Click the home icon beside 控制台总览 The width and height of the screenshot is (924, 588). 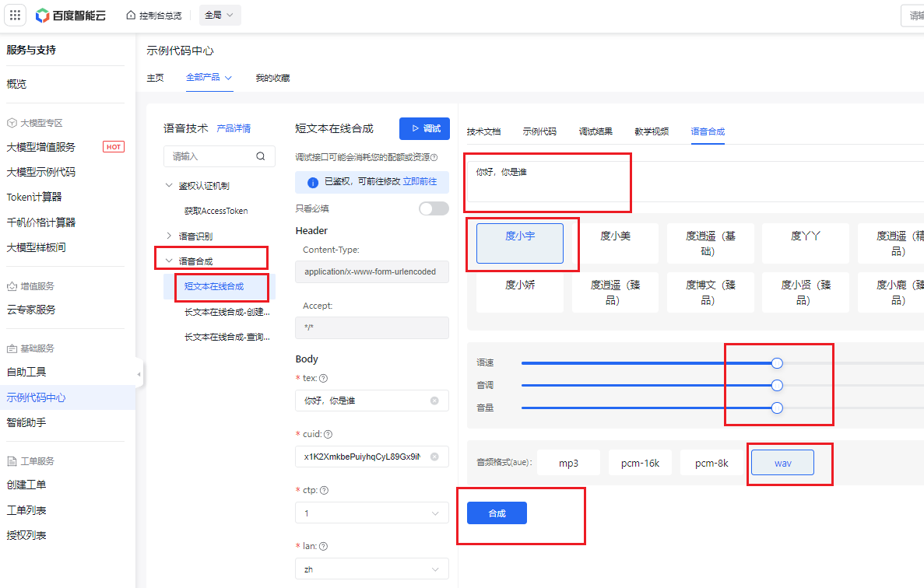(x=131, y=16)
